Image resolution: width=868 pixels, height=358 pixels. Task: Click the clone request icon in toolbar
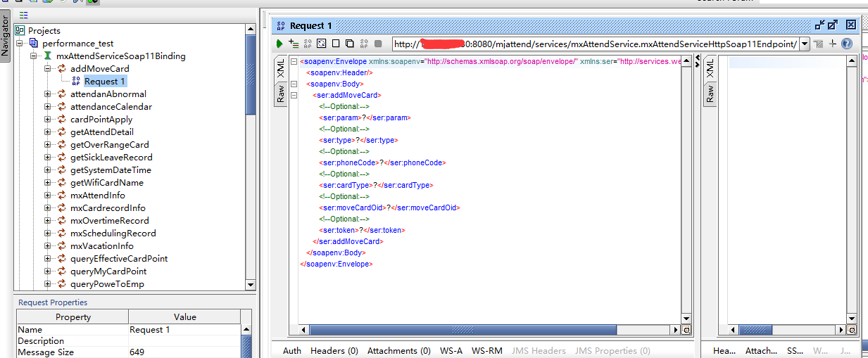(350, 44)
